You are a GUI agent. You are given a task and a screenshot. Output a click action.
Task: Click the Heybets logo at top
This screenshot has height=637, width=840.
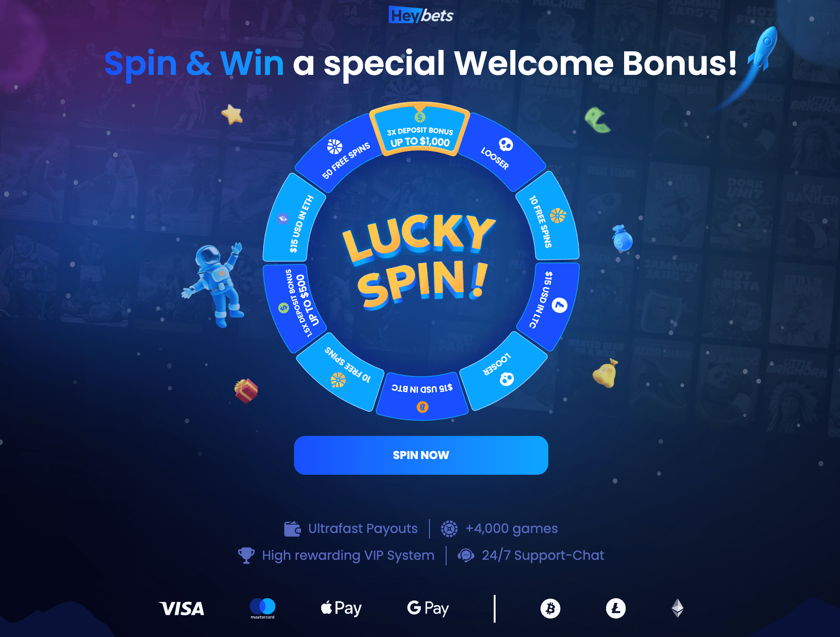click(421, 15)
